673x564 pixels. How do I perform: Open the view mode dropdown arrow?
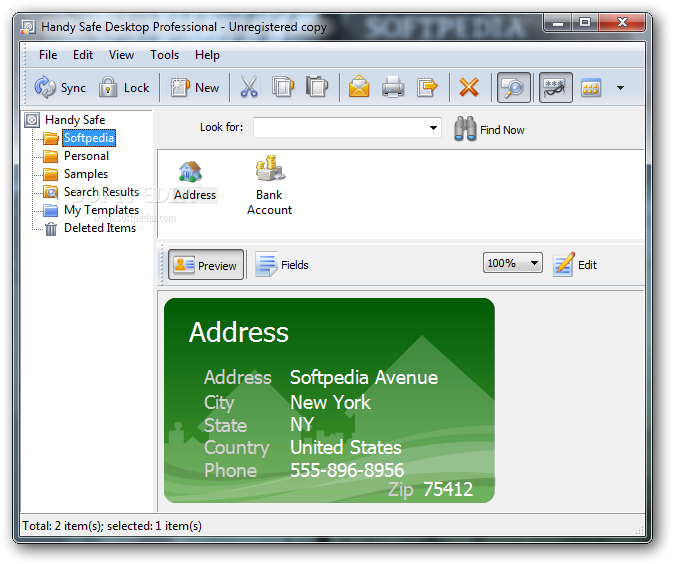pos(620,88)
